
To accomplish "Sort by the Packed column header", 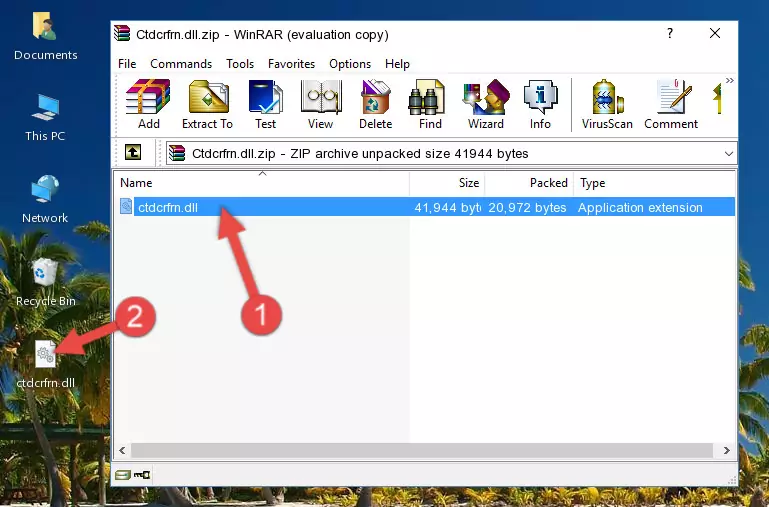I will [x=529, y=183].
